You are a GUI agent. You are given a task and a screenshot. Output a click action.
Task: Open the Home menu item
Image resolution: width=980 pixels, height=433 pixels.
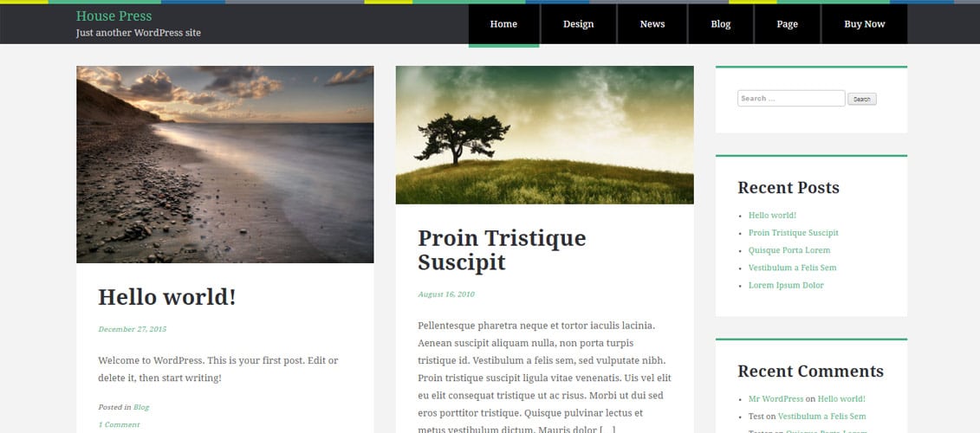click(x=503, y=24)
